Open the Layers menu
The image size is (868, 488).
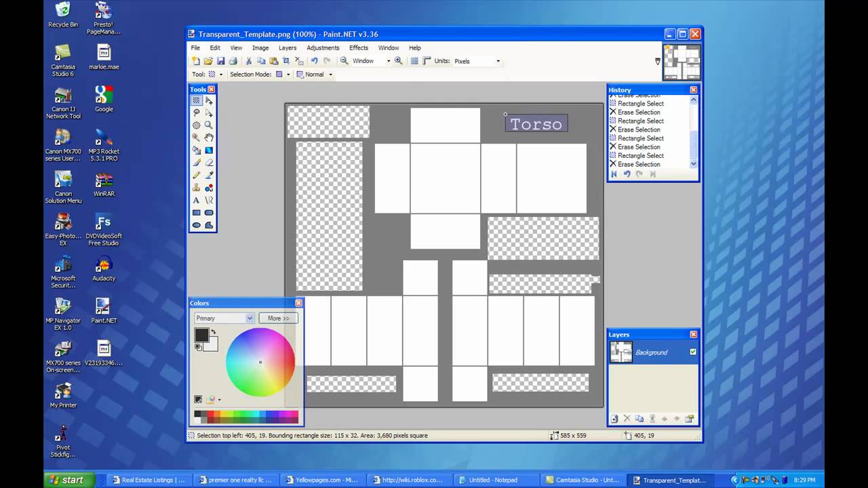288,48
